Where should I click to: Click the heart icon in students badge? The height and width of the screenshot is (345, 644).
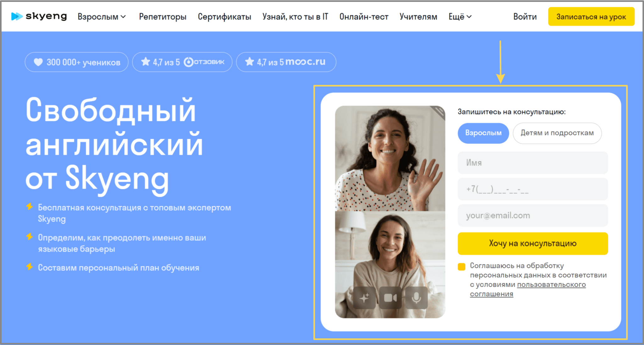(x=38, y=62)
